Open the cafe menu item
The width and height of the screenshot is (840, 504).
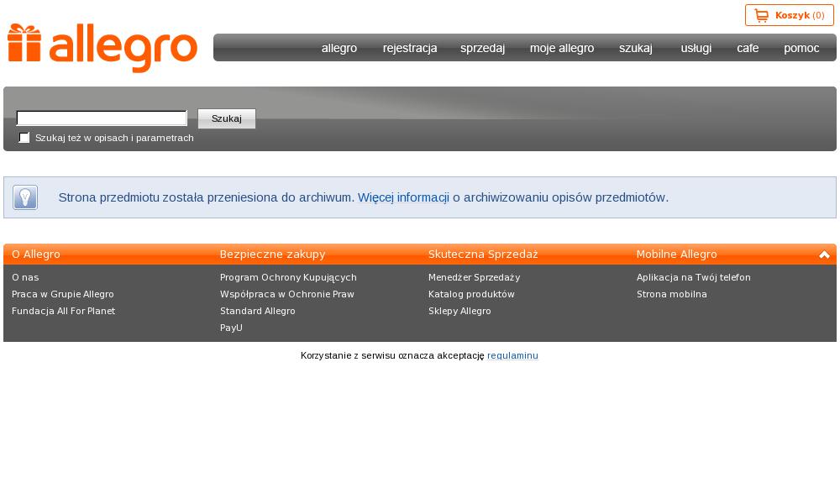click(x=748, y=48)
